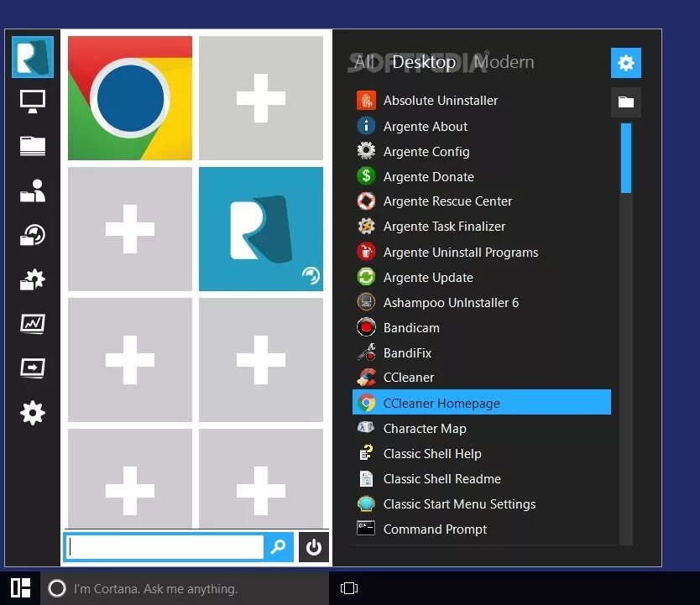Click the run arrow sidebar icon
Screen dimensions: 700x605
tap(33, 368)
